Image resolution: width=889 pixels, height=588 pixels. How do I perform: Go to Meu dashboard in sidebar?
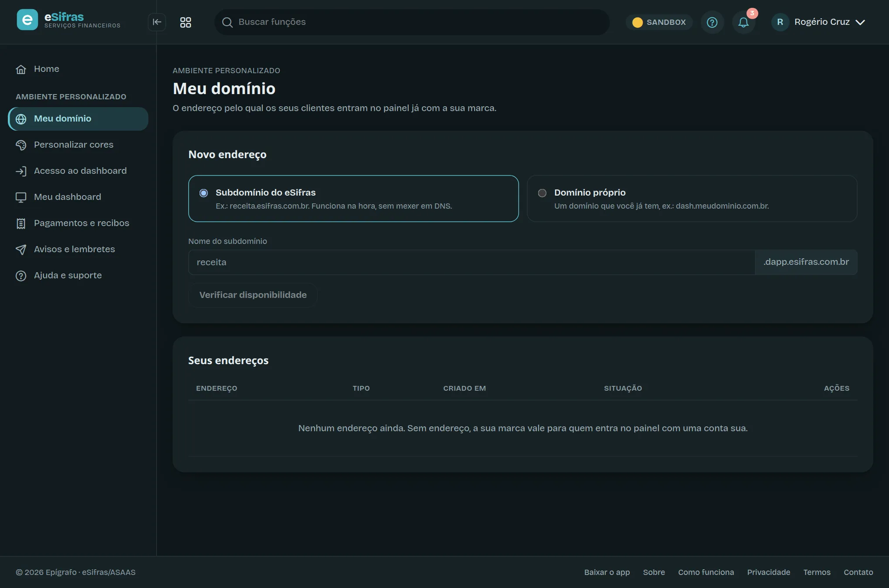(x=78, y=197)
